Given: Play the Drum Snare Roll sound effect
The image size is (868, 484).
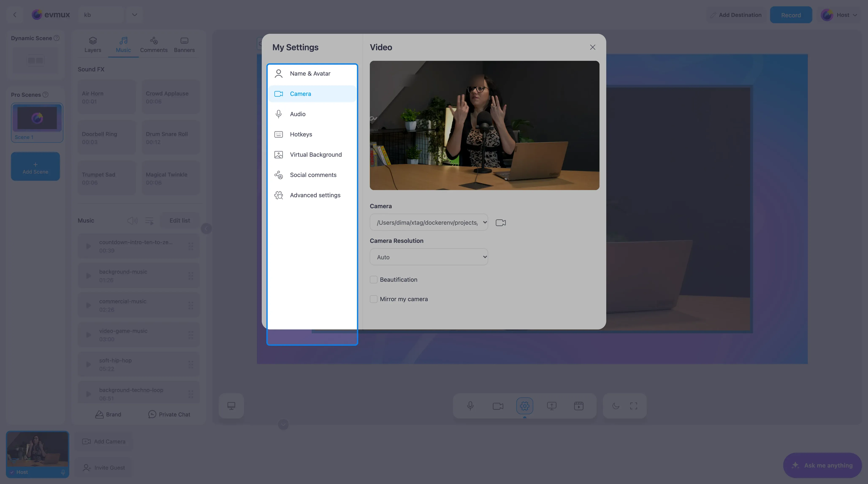Looking at the screenshot, I should tap(171, 137).
